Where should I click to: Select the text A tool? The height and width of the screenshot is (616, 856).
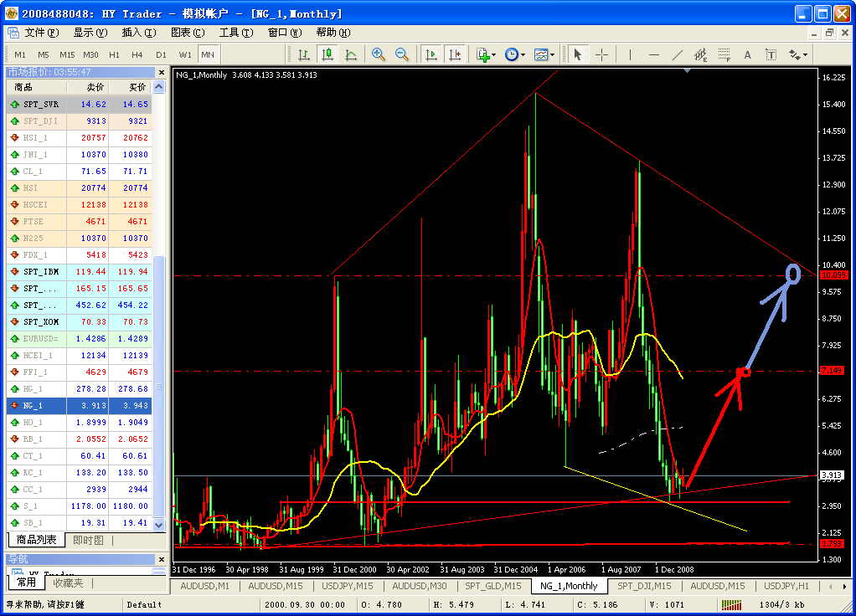[x=747, y=54]
